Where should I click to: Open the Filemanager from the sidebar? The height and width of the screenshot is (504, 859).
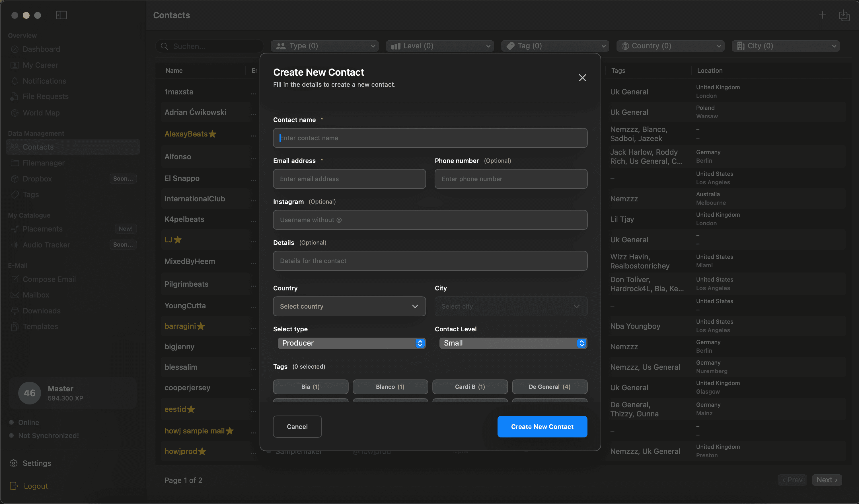(x=43, y=163)
